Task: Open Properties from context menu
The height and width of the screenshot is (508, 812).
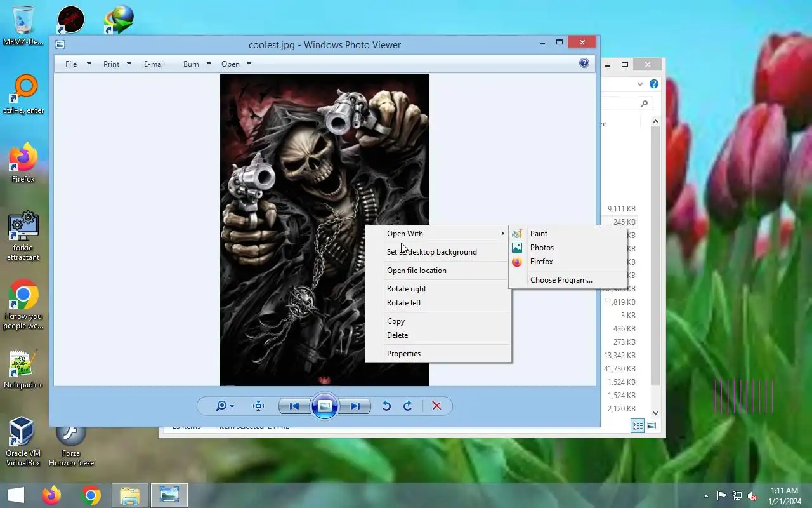Action: tap(438, 354)
